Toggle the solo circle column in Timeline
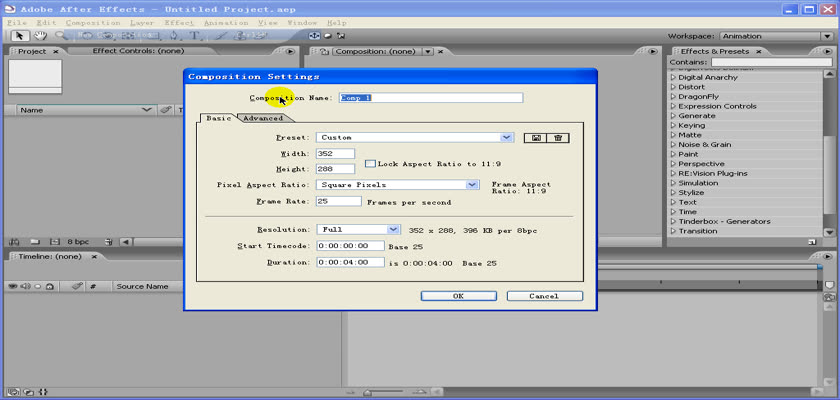 pos(38,286)
